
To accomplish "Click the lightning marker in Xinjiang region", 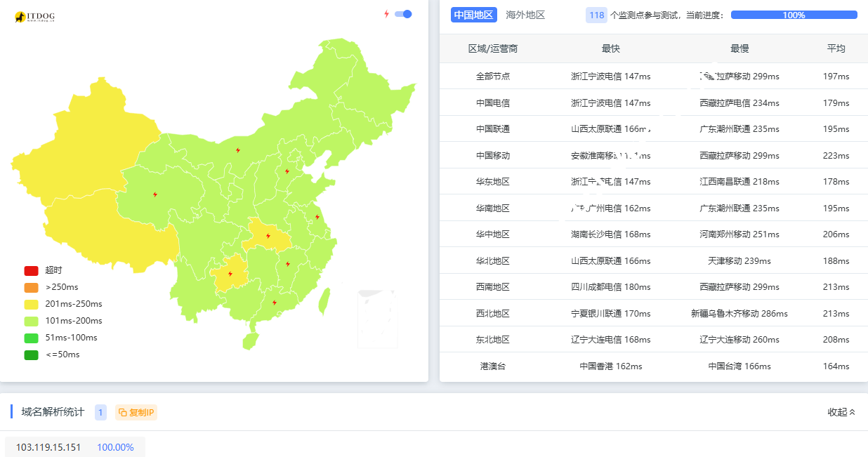I will click(154, 194).
